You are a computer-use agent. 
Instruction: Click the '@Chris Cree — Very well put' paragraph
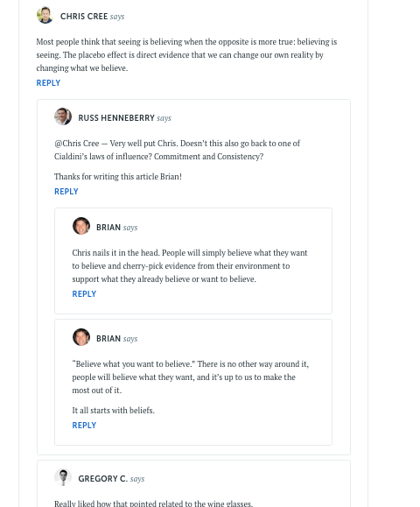177,150
